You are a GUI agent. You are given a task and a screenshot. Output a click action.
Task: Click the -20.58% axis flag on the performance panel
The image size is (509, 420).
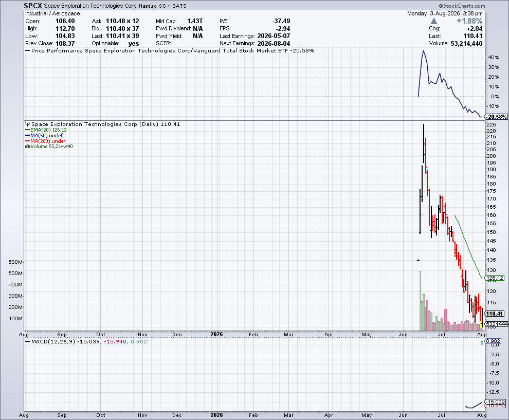point(496,117)
